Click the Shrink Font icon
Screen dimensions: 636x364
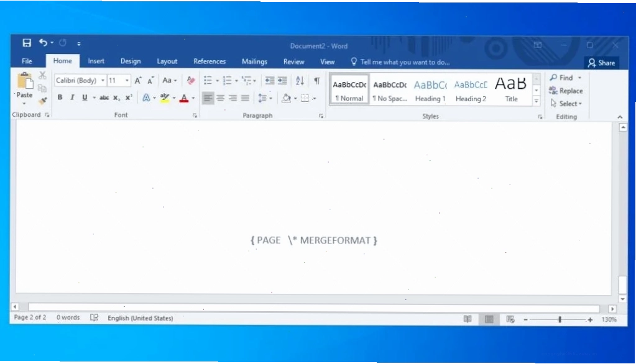point(150,80)
